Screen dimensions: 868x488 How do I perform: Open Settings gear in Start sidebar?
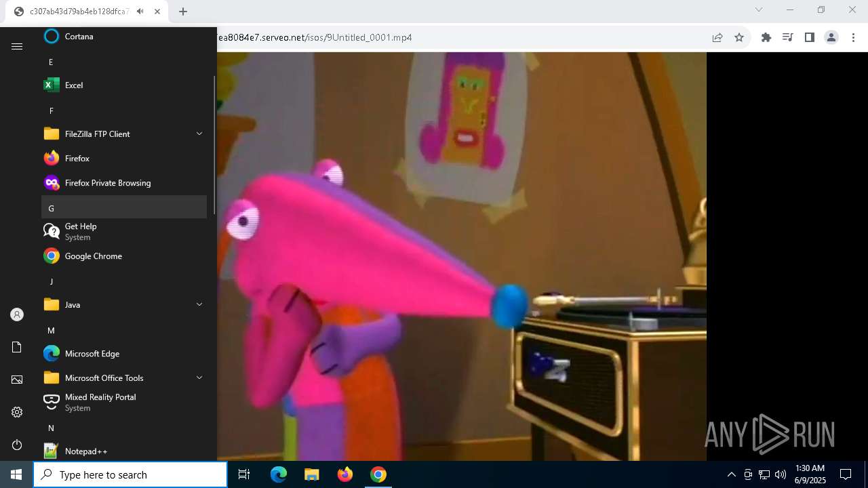(x=17, y=412)
